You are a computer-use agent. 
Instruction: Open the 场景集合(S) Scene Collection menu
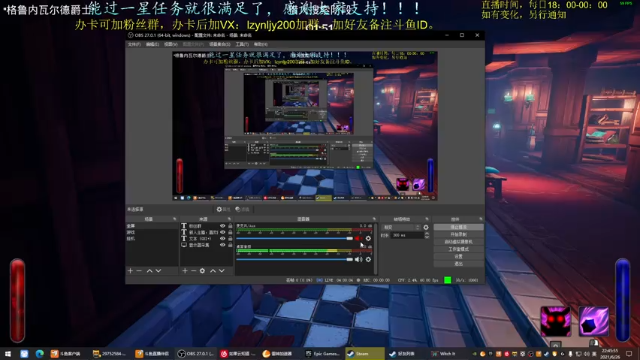coord(220,44)
